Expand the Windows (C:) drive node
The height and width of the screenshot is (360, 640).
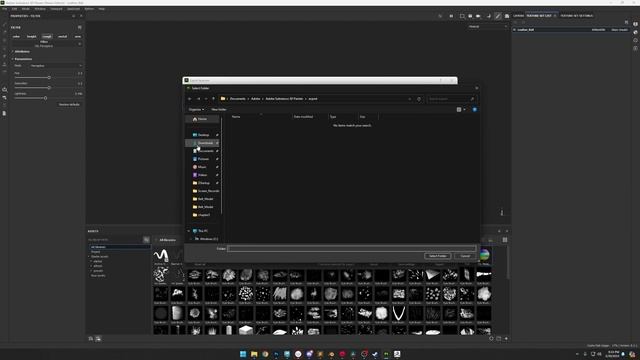coord(190,239)
